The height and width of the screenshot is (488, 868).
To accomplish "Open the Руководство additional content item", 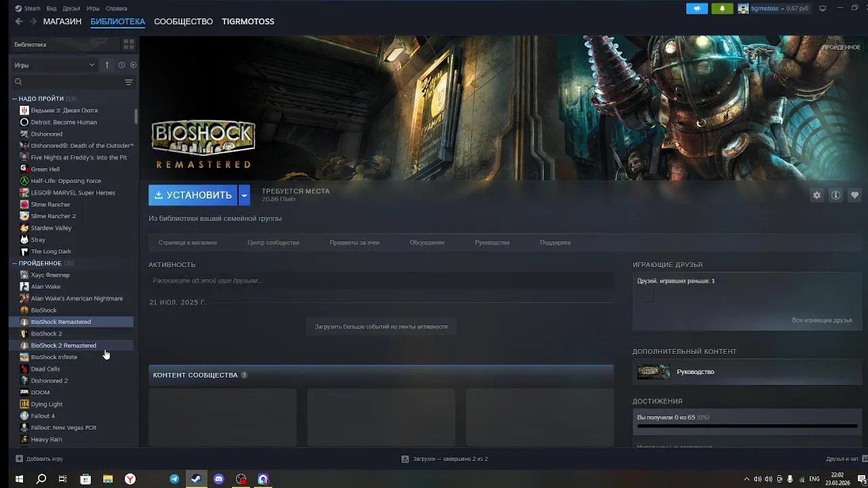I will point(747,372).
